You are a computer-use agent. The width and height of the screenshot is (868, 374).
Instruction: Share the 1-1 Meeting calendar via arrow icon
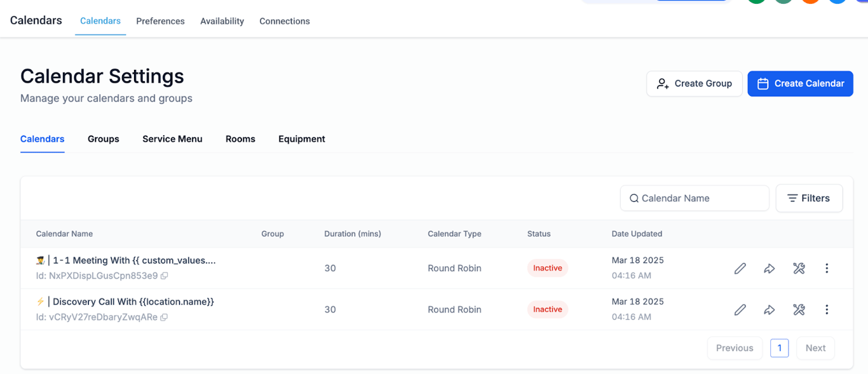(769, 269)
